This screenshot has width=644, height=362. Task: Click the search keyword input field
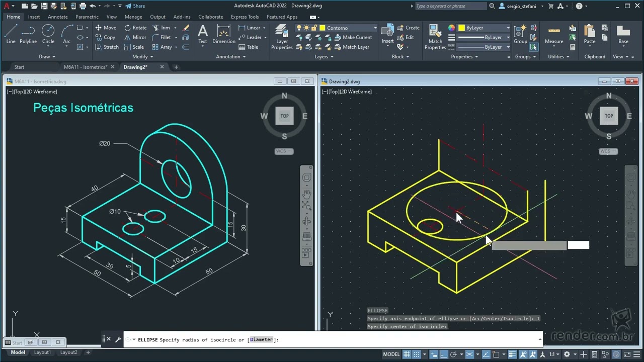click(450, 6)
